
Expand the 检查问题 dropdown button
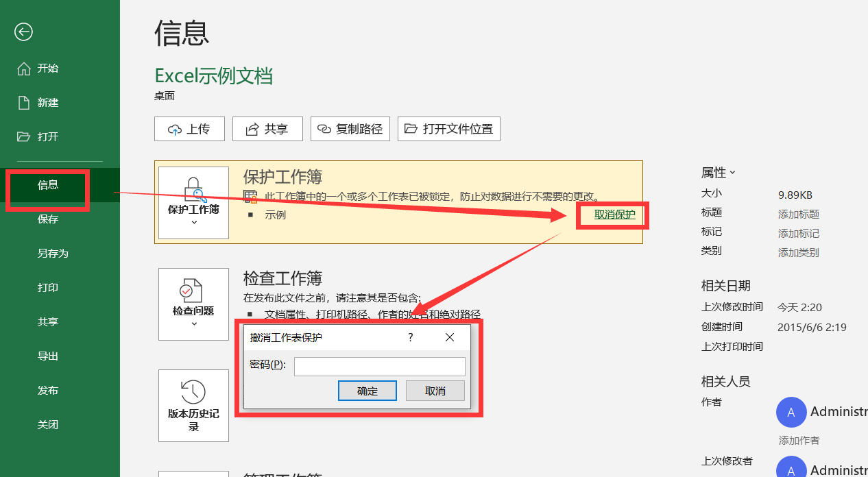[193, 304]
